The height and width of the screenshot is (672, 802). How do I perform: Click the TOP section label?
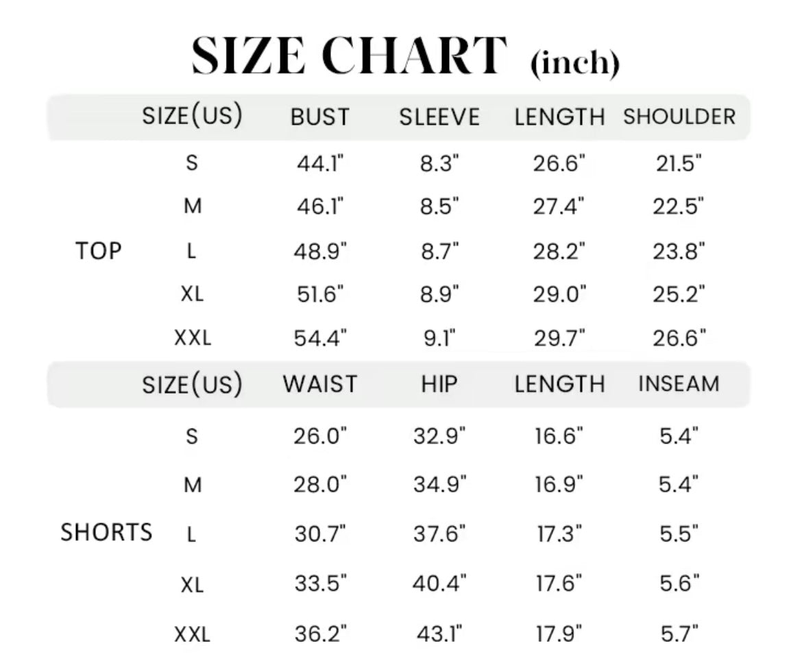click(x=98, y=251)
